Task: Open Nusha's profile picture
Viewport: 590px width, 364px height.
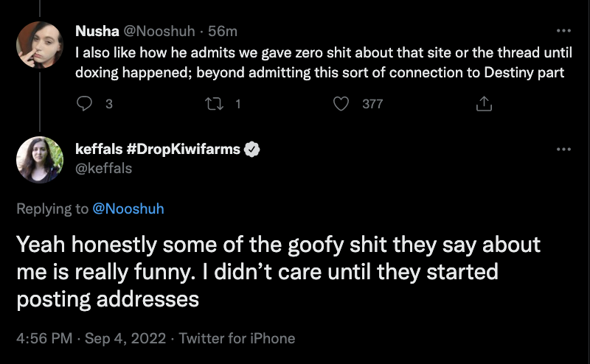Action: point(40,45)
